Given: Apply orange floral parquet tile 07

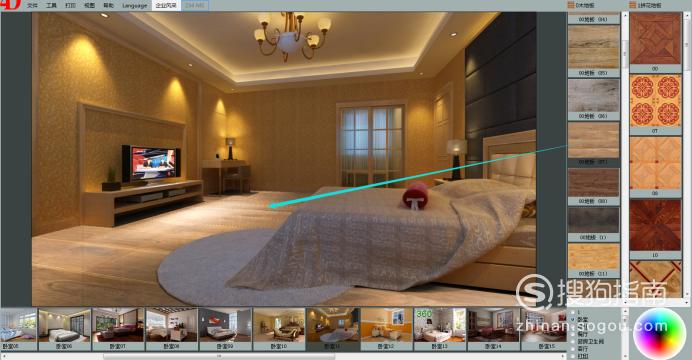Looking at the screenshot, I should pyautogui.click(x=655, y=101).
